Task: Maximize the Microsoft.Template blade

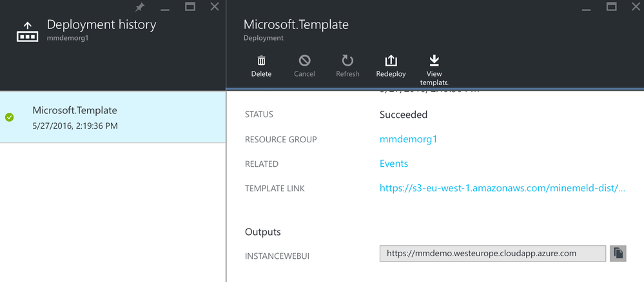Action: [610, 7]
